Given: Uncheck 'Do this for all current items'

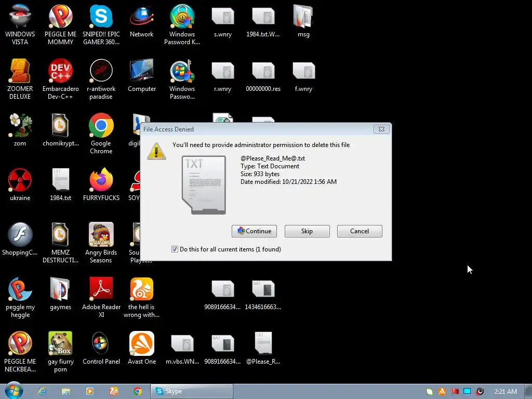Looking at the screenshot, I should click(x=175, y=249).
